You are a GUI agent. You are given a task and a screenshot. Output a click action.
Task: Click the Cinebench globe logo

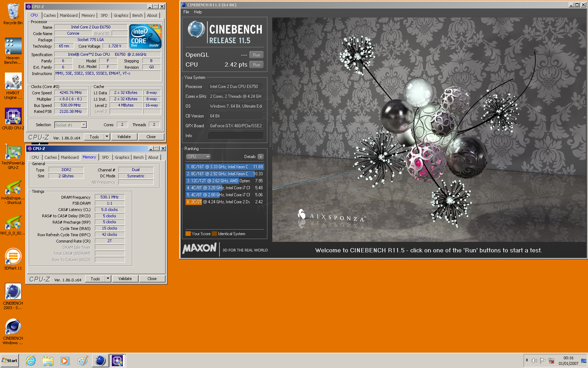[196, 29]
